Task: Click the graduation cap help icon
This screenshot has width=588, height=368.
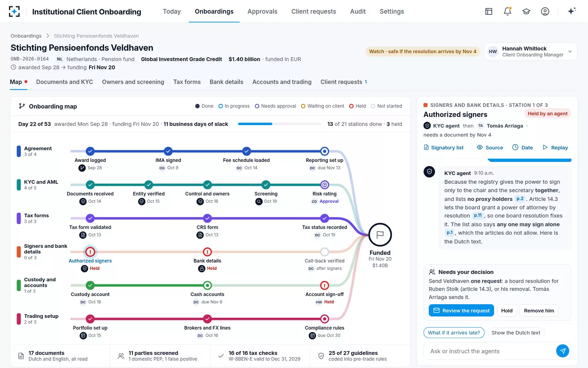Action: (x=526, y=11)
